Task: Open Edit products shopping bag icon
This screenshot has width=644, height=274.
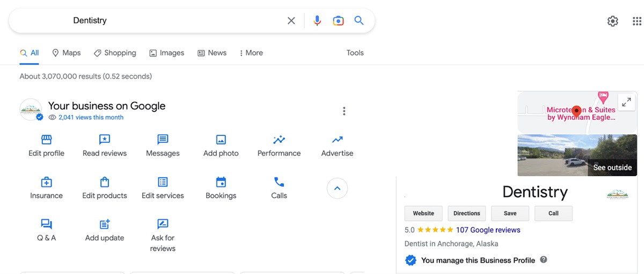Action: click(x=105, y=182)
